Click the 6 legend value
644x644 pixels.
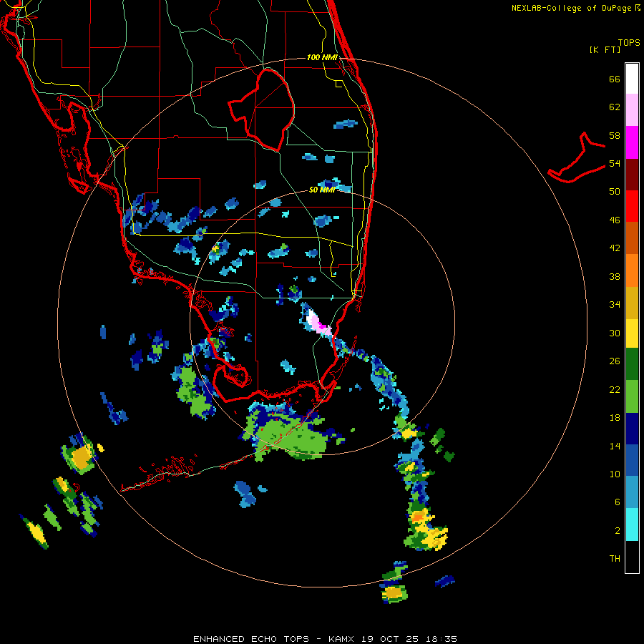pos(617,502)
